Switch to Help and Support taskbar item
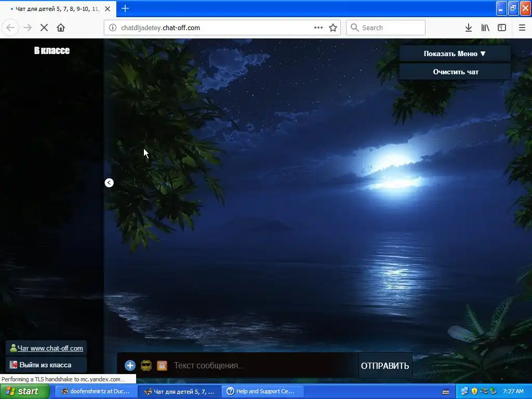Viewport: 532px width, 399px height. point(262,391)
